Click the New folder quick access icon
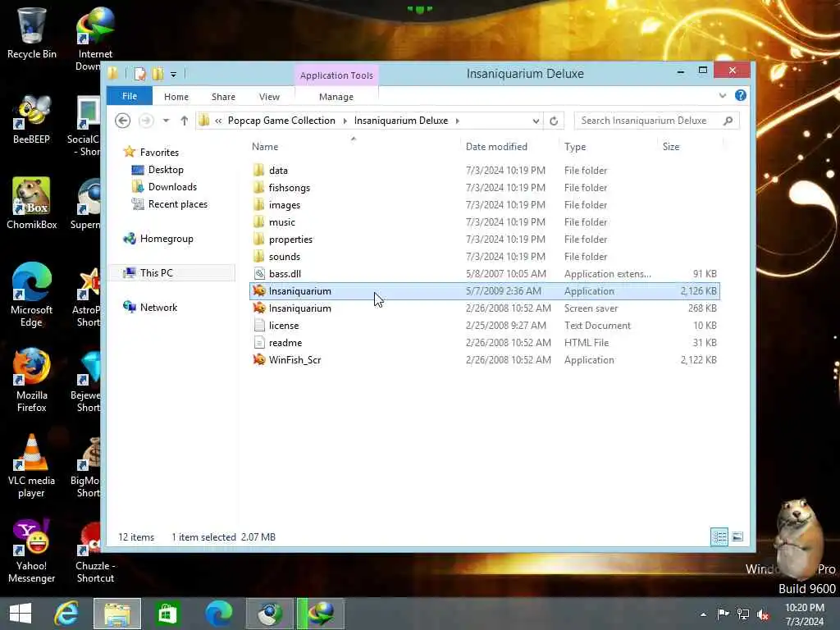This screenshot has width=840, height=630. (x=157, y=73)
